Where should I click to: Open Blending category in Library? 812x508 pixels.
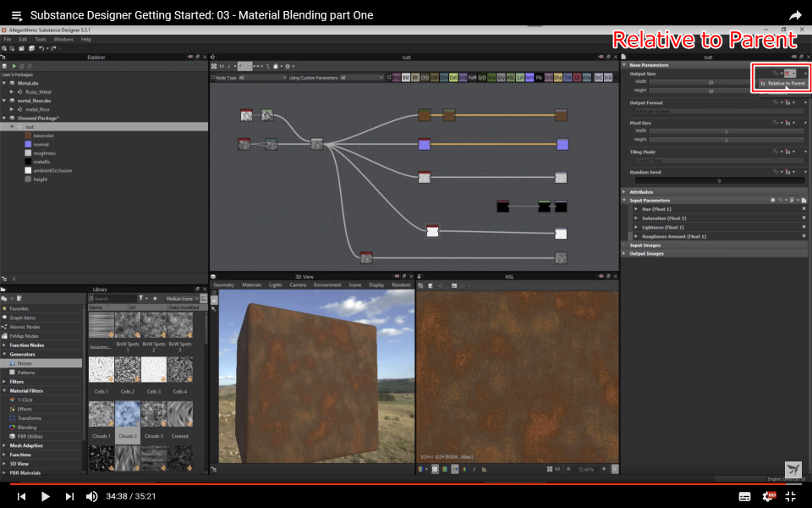(x=27, y=428)
